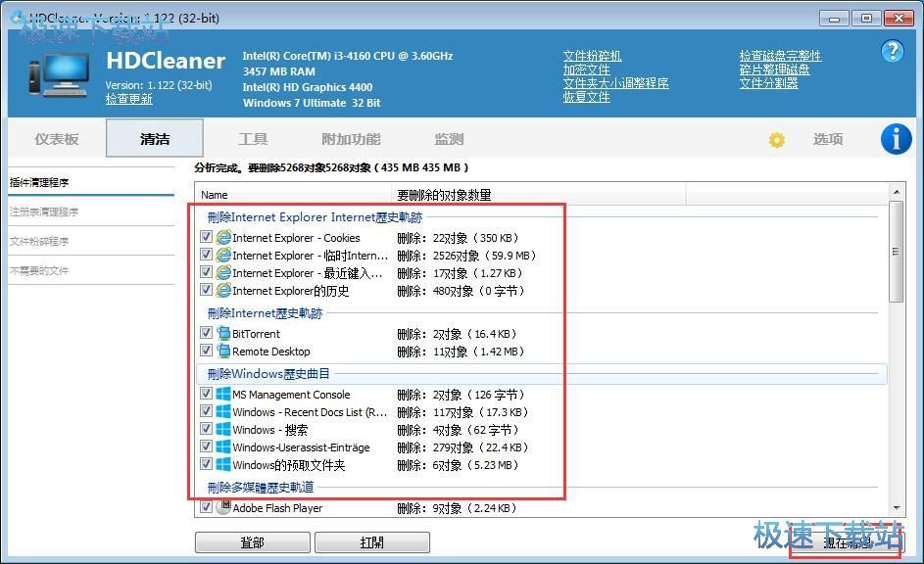Screen dimensions: 924x564
Task: Click the Windows icon beside Windows - 搜索
Action: 223,429
